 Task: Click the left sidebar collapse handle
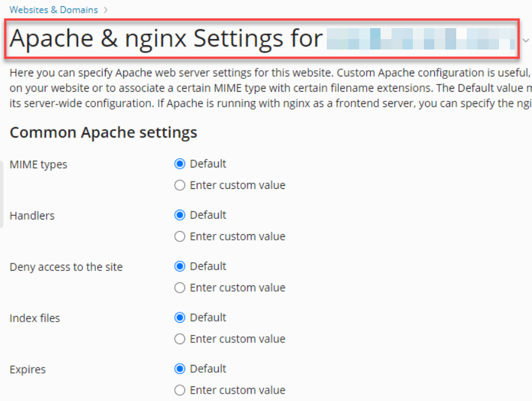click(x=1, y=194)
